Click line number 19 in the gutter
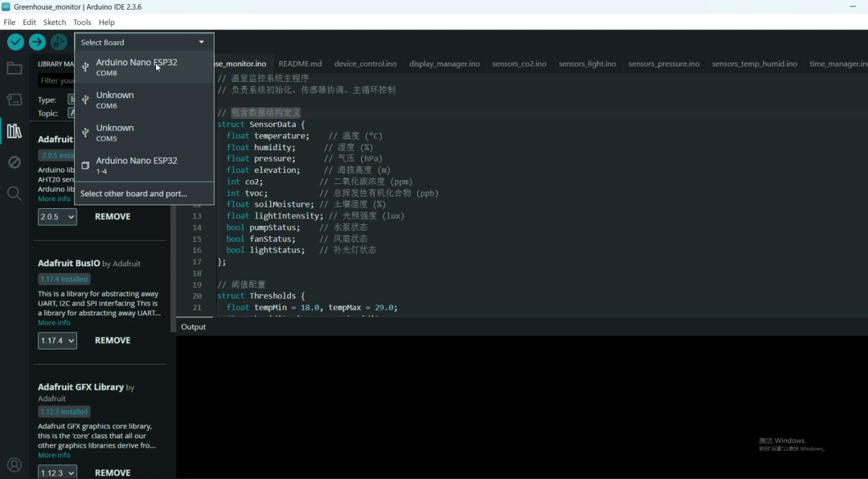The height and width of the screenshot is (479, 868). 197,285
